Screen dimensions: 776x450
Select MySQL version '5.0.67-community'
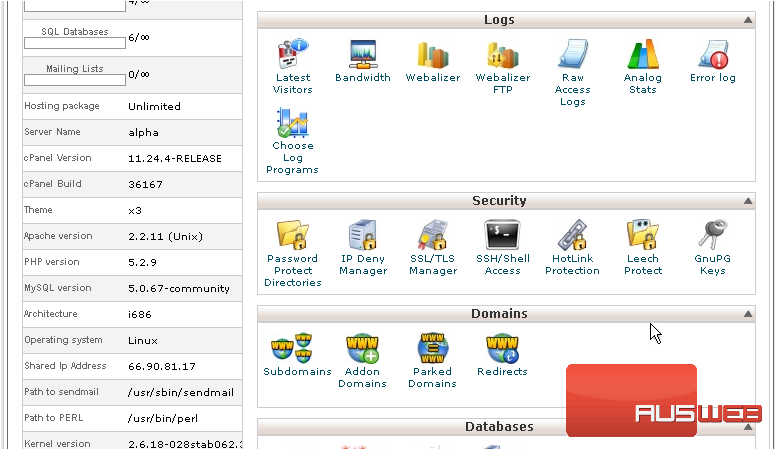point(179,289)
